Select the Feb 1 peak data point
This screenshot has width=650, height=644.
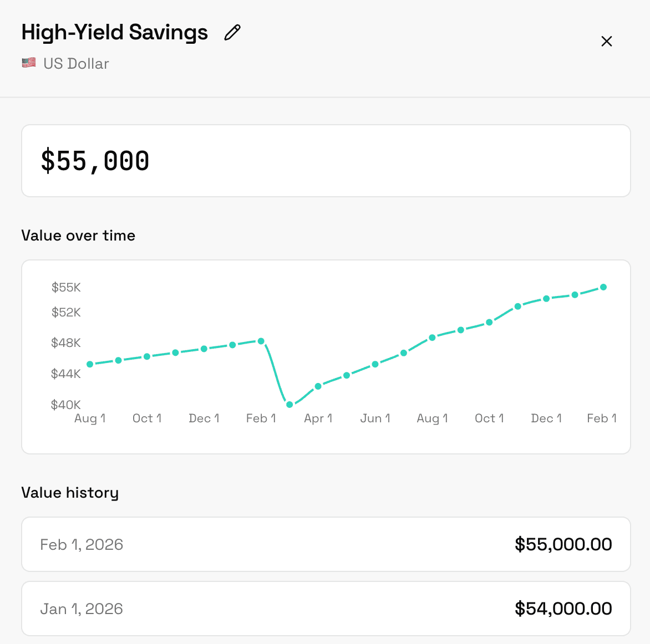pos(261,341)
